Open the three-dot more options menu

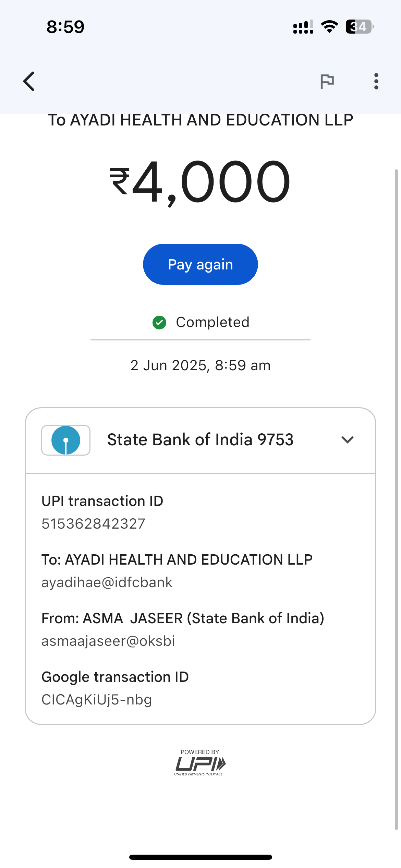pos(376,81)
